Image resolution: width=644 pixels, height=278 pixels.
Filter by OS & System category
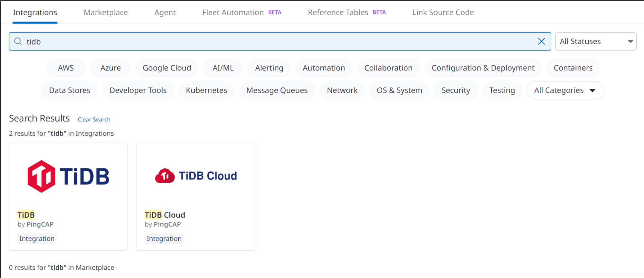click(x=399, y=90)
